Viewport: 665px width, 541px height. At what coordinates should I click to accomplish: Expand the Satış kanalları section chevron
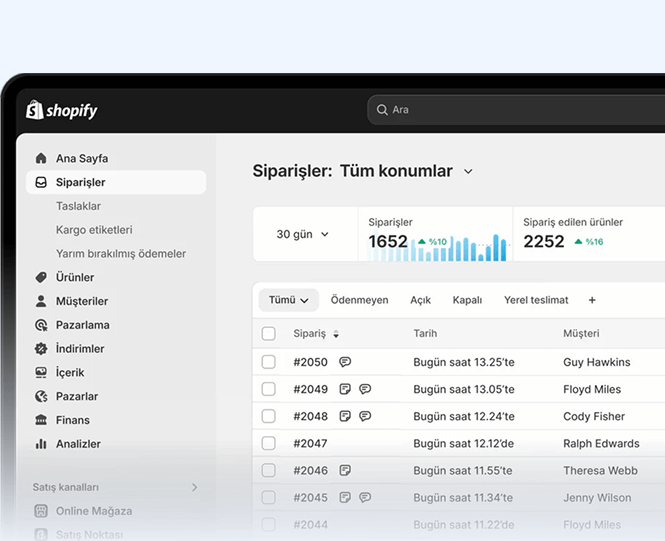[x=194, y=487]
